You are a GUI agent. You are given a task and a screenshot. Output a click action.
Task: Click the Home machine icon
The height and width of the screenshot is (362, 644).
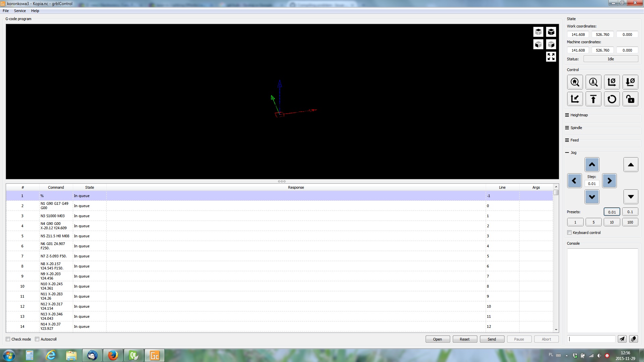click(575, 82)
